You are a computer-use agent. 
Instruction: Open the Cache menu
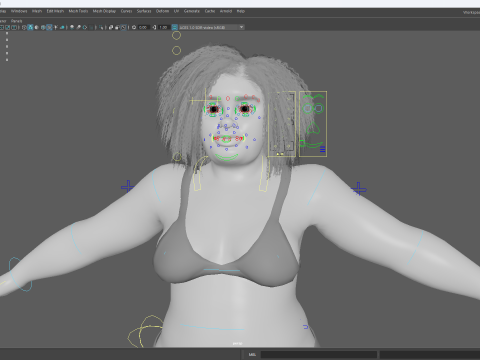(x=210, y=11)
